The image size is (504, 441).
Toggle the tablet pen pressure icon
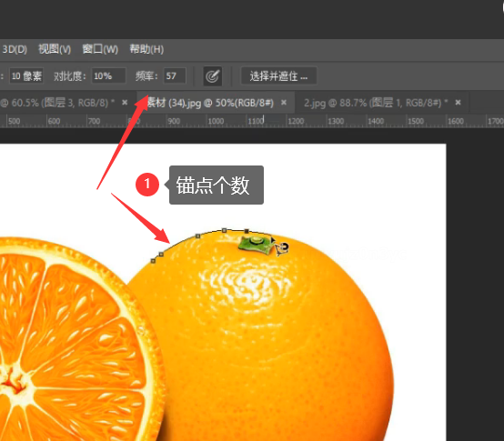tap(213, 76)
